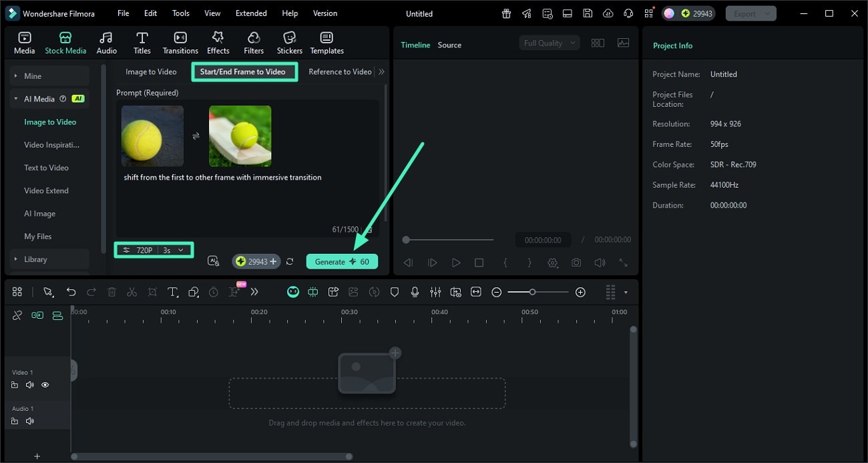Lock the Audio 1 track
Image resolution: width=868 pixels, height=463 pixels.
pyautogui.click(x=15, y=421)
